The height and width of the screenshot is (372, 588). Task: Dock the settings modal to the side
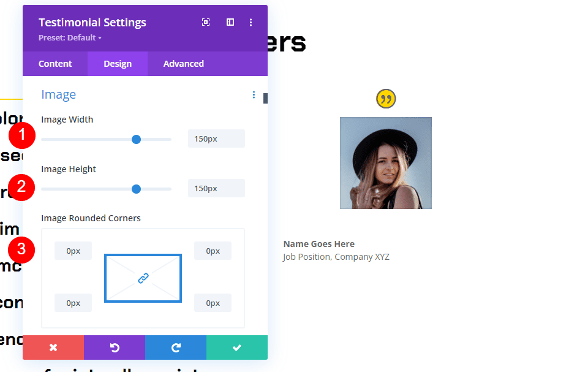point(230,21)
